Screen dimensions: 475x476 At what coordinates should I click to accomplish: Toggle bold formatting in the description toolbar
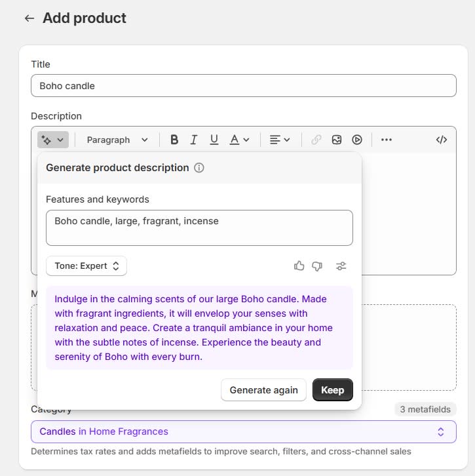point(174,140)
